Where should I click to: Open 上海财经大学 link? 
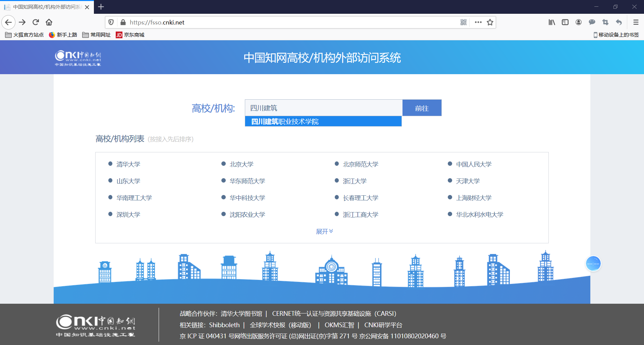coord(474,198)
